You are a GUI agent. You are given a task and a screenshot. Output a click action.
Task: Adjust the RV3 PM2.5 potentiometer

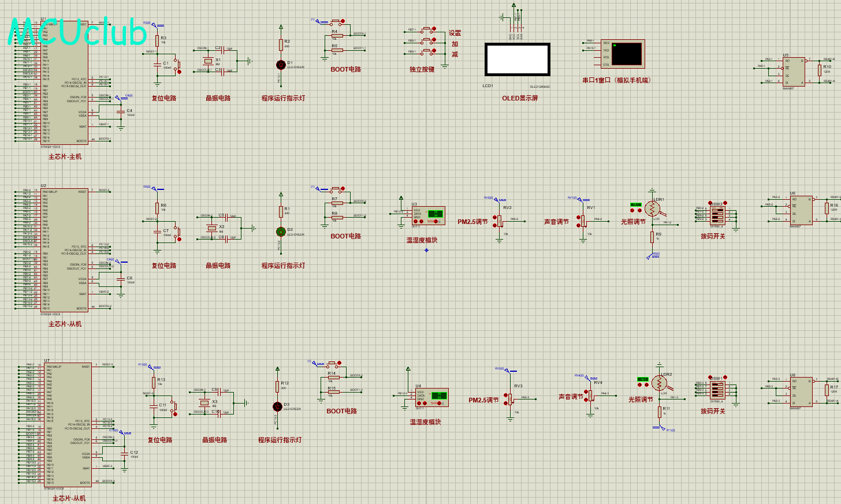point(511,398)
